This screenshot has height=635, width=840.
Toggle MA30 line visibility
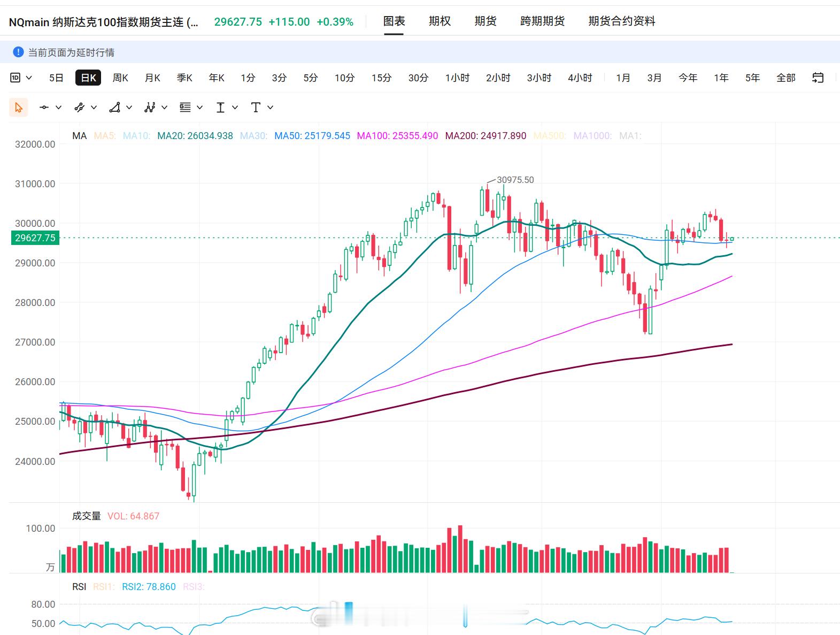[x=253, y=136]
